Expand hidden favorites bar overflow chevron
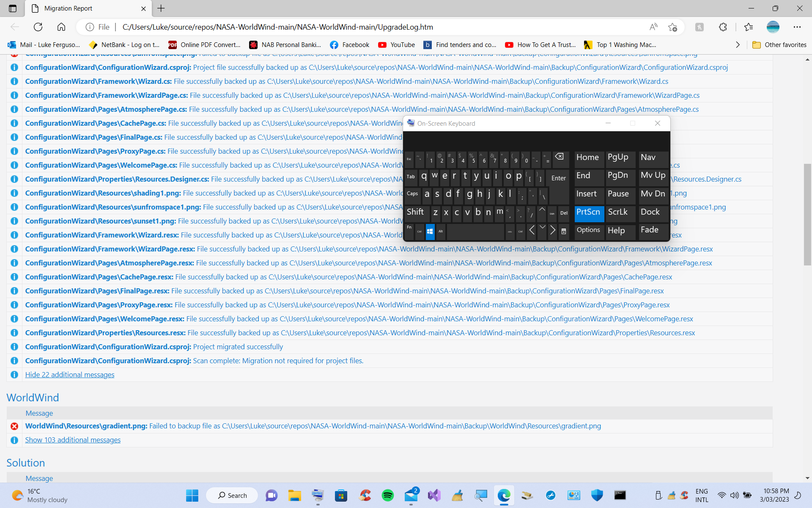The image size is (812, 508). [738, 45]
